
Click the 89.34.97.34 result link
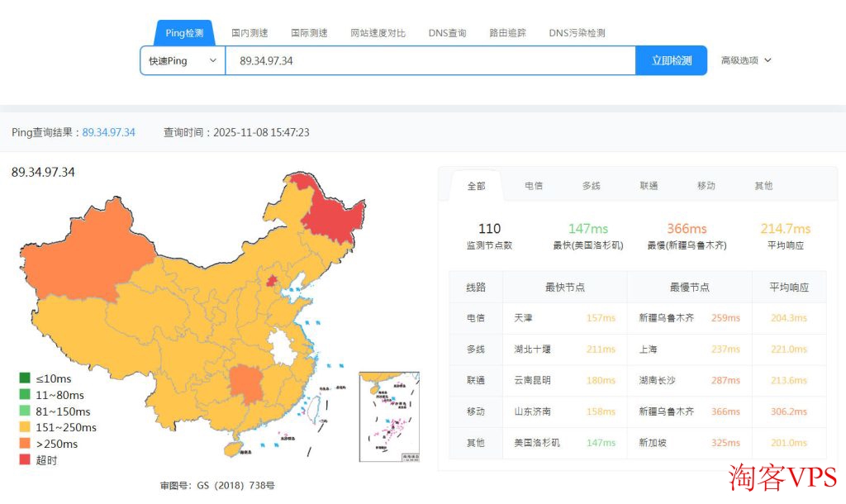(108, 131)
